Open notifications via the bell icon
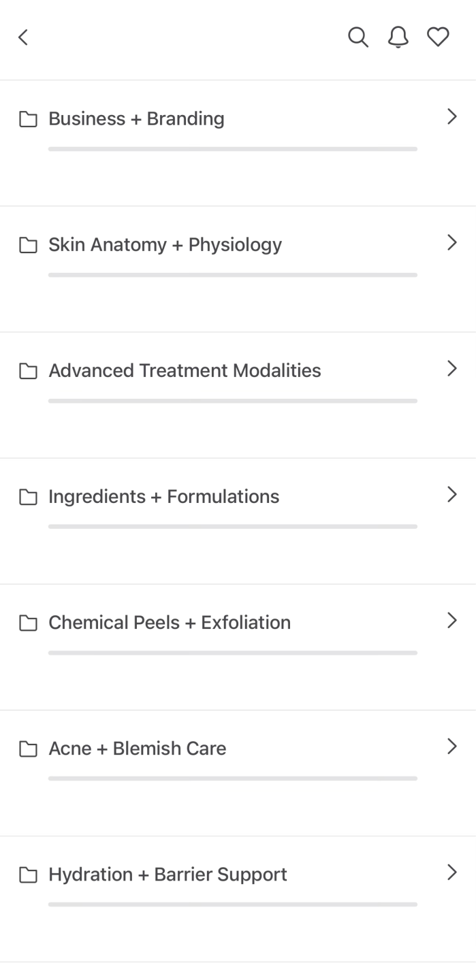This screenshot has width=476, height=980. 398,37
